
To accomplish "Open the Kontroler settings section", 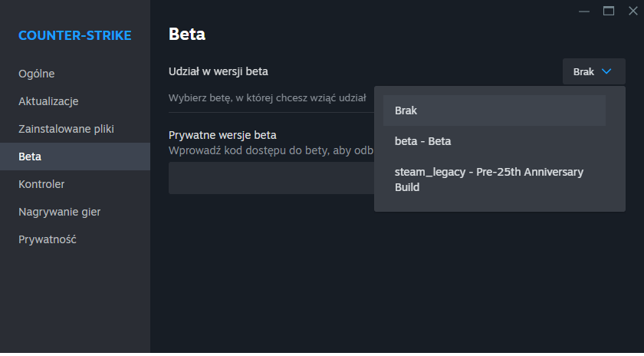I will 41,184.
